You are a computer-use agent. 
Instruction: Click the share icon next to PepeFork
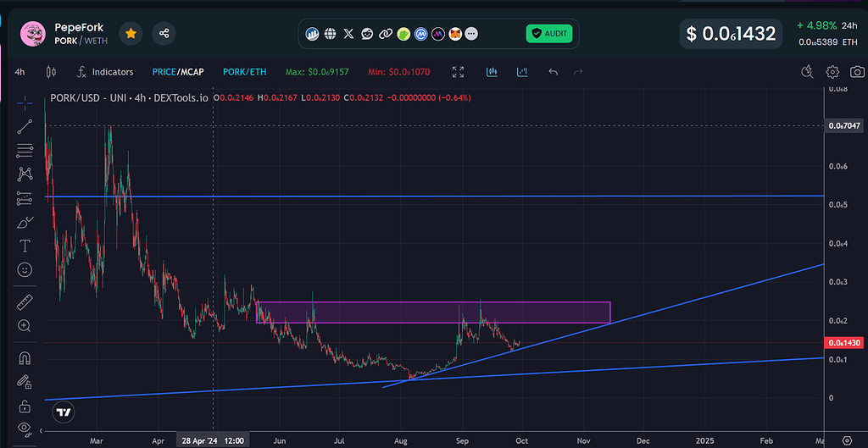pyautogui.click(x=164, y=34)
